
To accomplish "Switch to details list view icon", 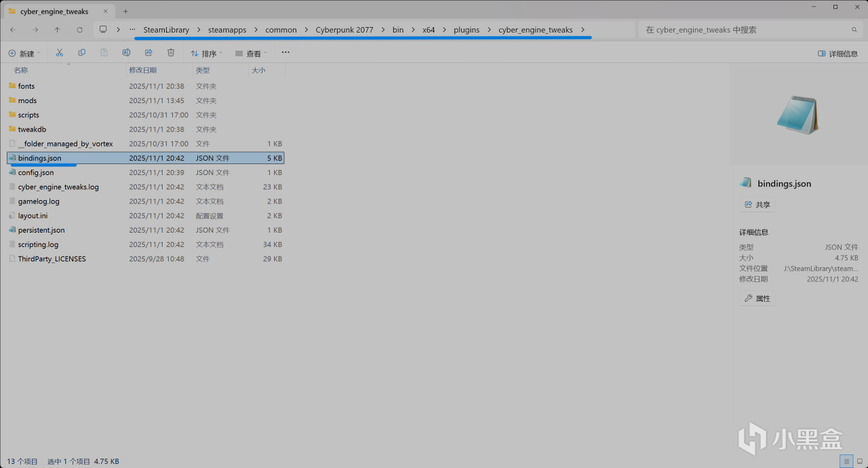I will (846, 461).
